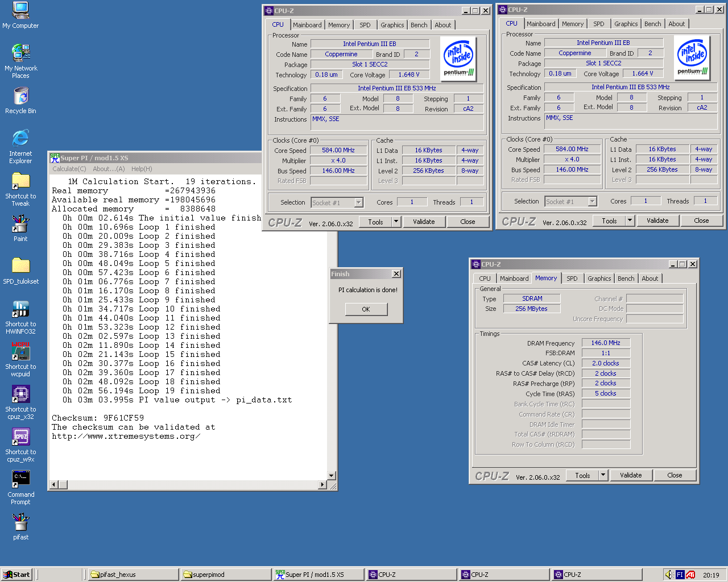The height and width of the screenshot is (582, 728).
Task: Click Validate in left CPU-Z window
Action: pos(424,222)
